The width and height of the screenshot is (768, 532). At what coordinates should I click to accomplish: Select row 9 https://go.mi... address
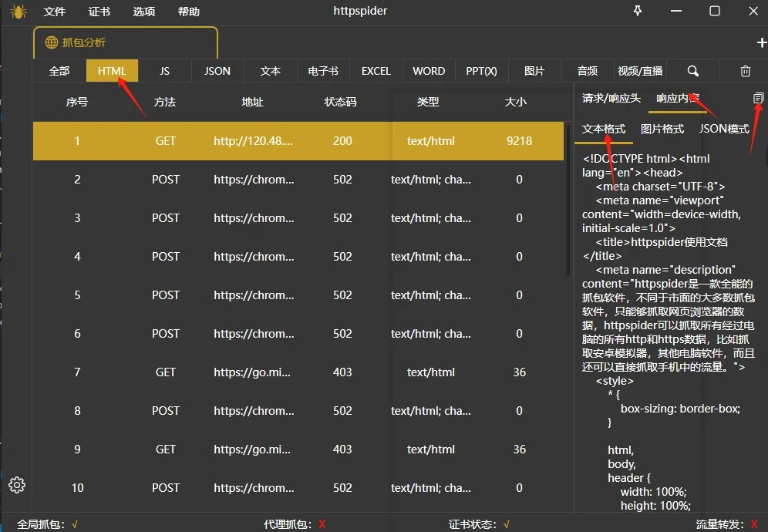point(252,450)
